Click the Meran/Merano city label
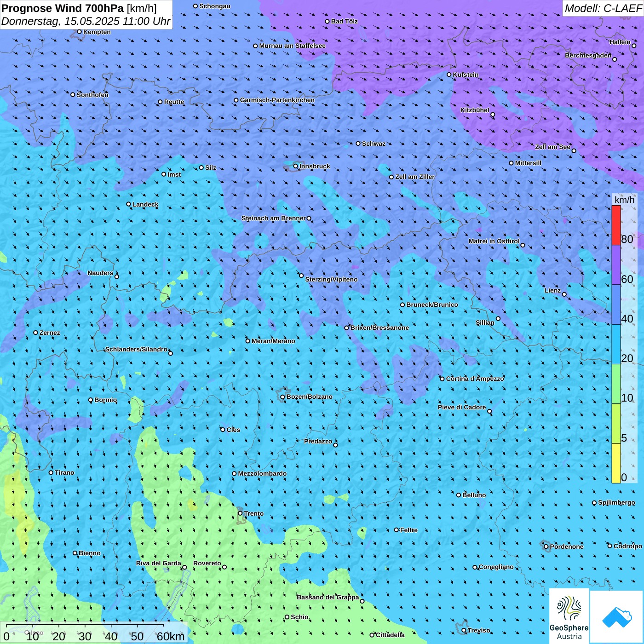 (273, 341)
